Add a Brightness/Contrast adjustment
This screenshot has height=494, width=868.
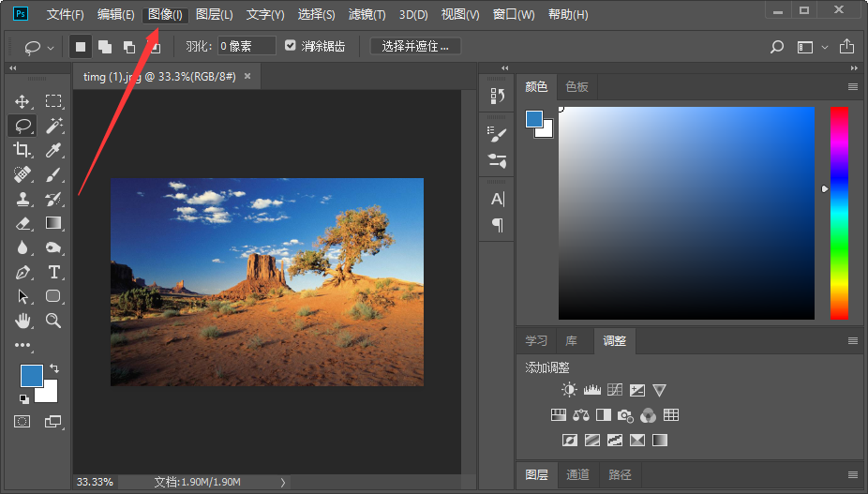[569, 390]
